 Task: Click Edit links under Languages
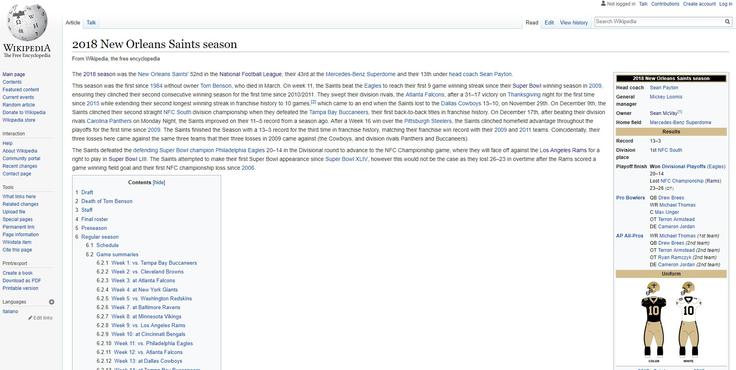(43, 318)
